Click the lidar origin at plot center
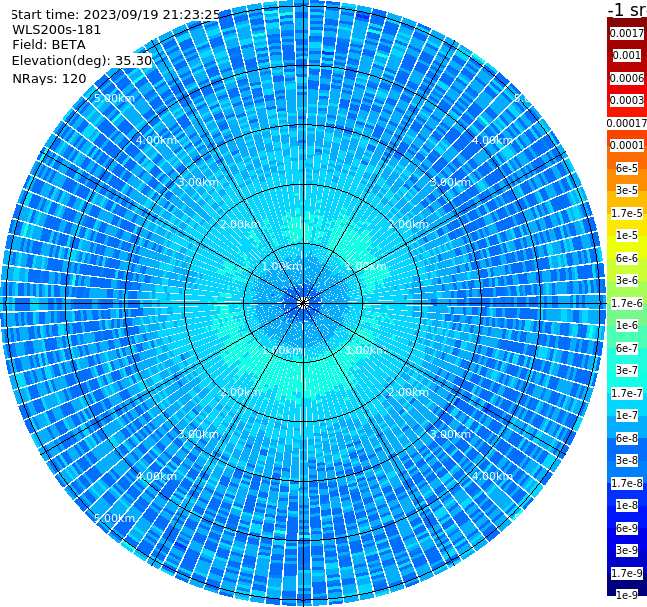Image resolution: width=647 pixels, height=607 pixels. tap(303, 303)
